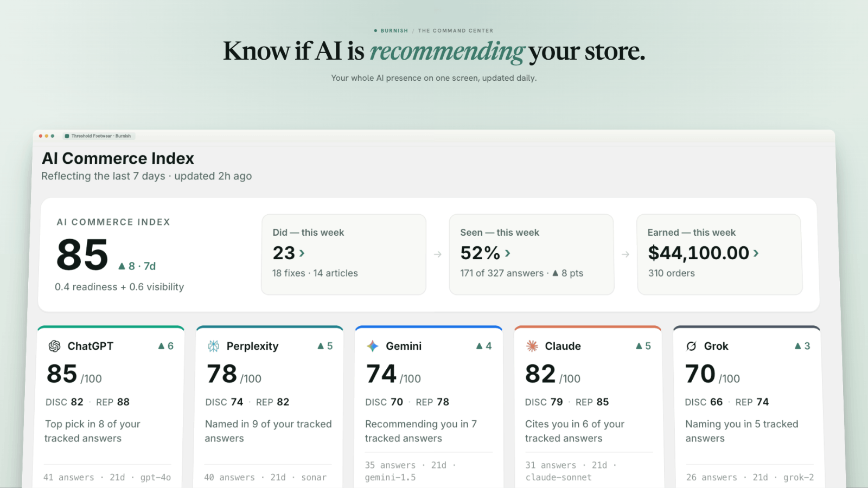This screenshot has height=488, width=868.
Task: Click the Claude starburst icon
Action: click(x=532, y=346)
